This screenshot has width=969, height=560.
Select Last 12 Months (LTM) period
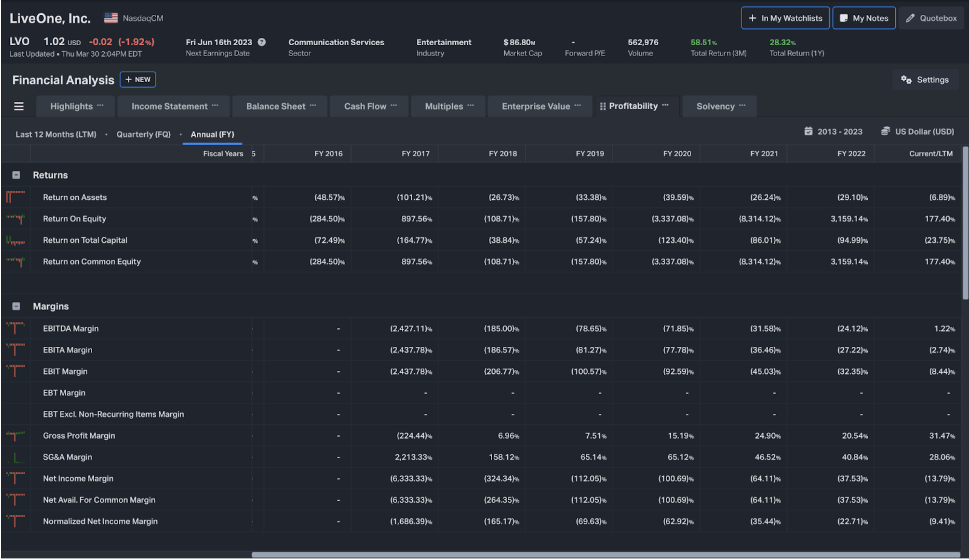coord(56,134)
